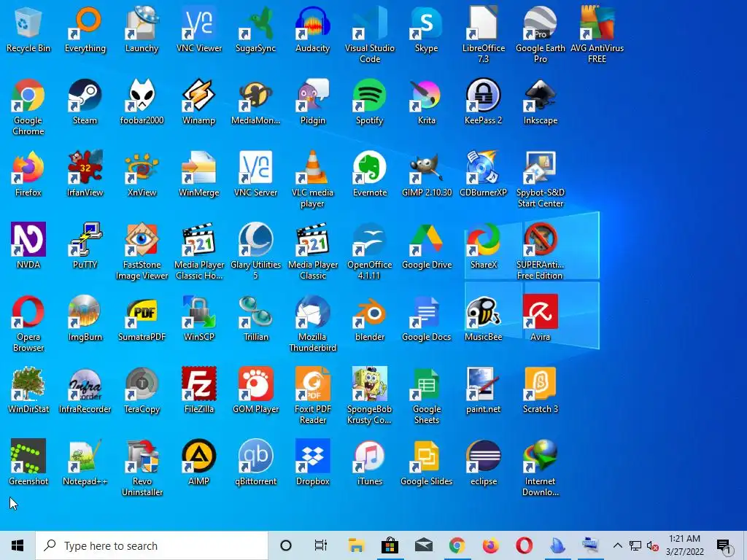747x560 pixels.
Task: Focus the taskbar search box
Action: point(152,545)
